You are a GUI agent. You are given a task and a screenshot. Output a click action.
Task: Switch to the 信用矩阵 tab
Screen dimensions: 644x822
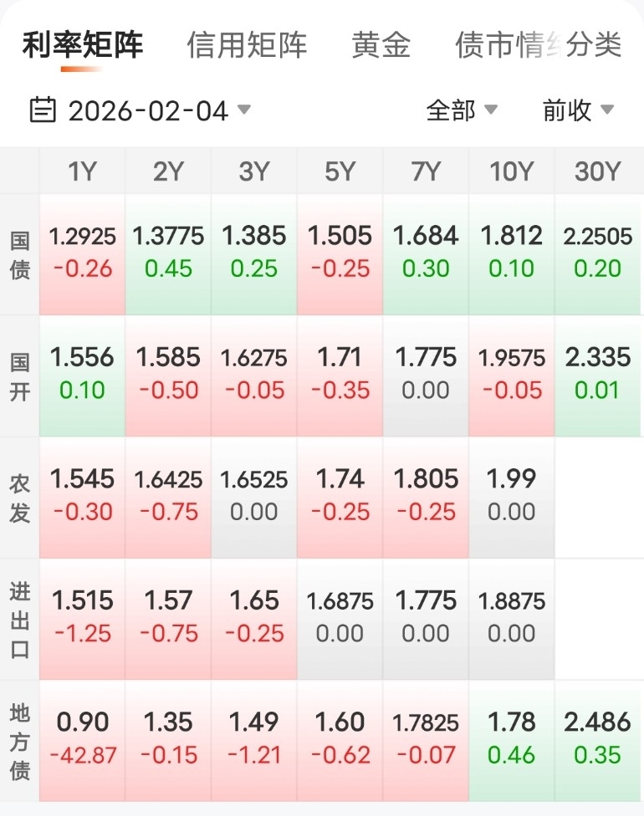[x=247, y=45]
